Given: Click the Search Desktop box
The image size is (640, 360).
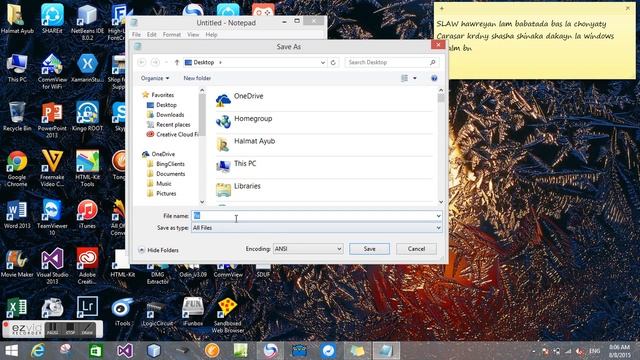Looking at the screenshot, I should coord(391,62).
